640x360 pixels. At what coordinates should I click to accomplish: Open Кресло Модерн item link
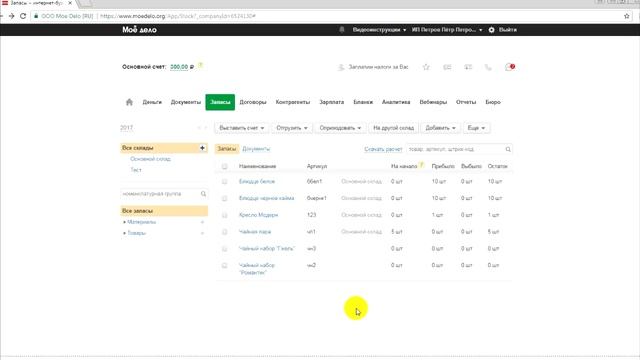point(258,215)
